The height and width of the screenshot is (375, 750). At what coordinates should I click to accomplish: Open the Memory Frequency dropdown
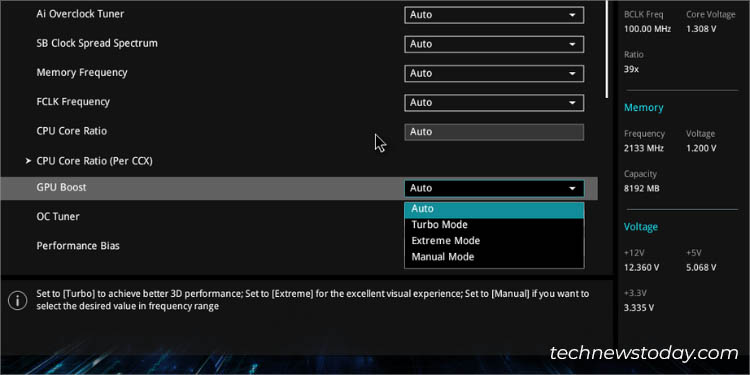click(x=494, y=74)
